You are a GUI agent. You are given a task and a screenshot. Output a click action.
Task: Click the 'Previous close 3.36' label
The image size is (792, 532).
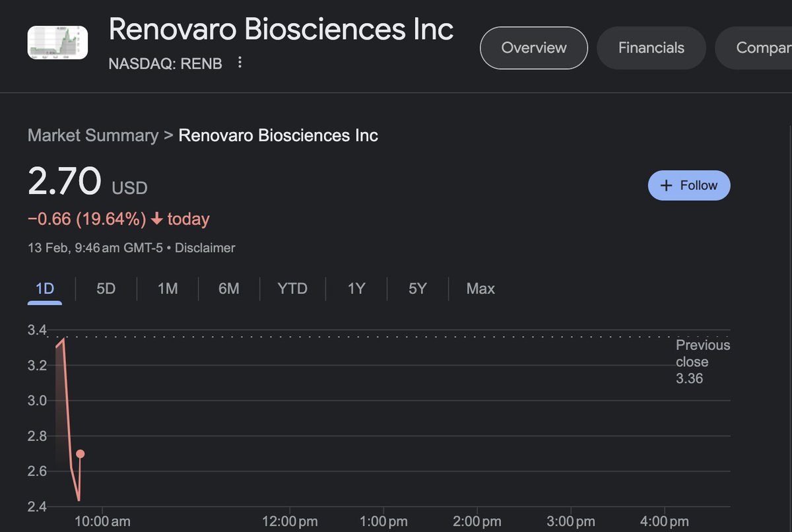[x=703, y=362]
